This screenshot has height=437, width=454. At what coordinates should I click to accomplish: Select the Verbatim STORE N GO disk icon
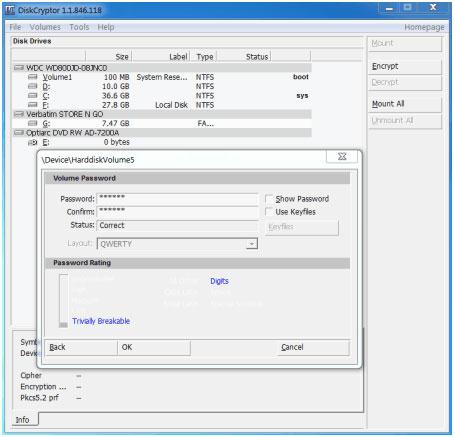click(x=19, y=114)
